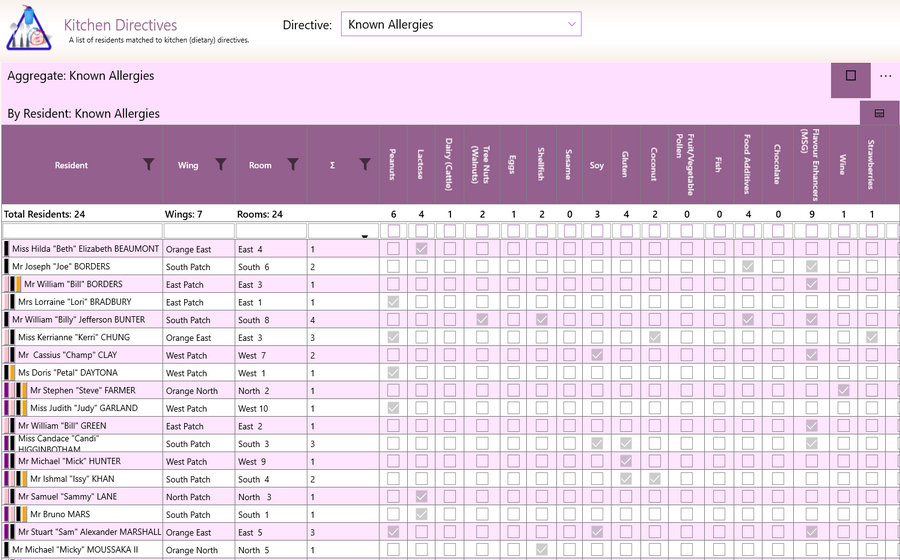
Task: Select resident Mr Ishmal "Issy" KHAN
Action: click(72, 479)
